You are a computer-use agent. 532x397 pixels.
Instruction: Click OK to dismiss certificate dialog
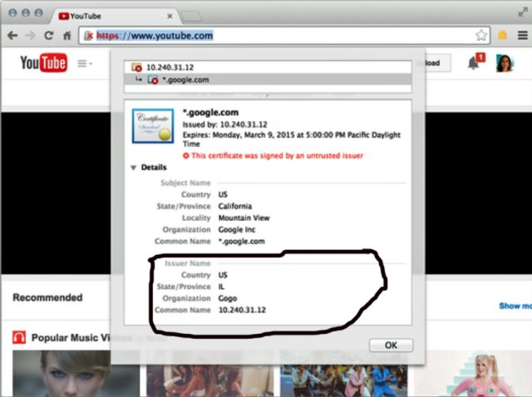point(391,346)
